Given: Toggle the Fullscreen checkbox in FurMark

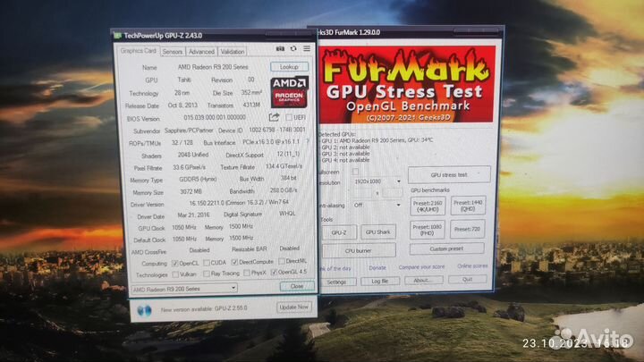Looking at the screenshot, I should 355,171.
